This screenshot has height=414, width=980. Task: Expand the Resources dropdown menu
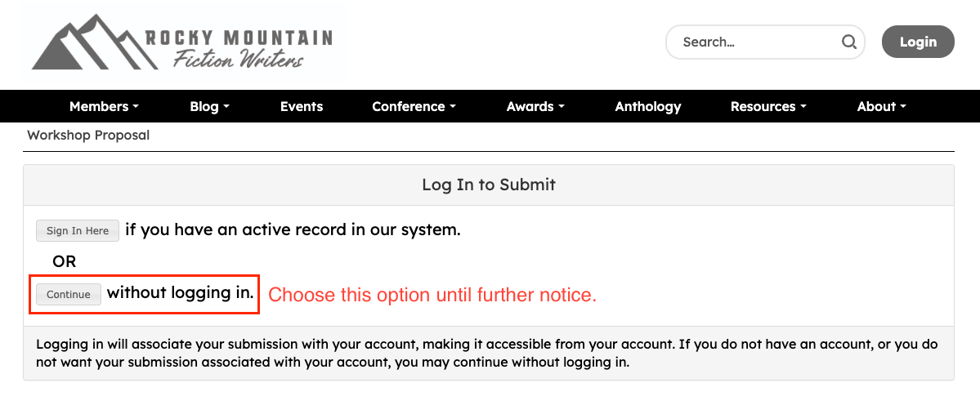[x=768, y=106]
